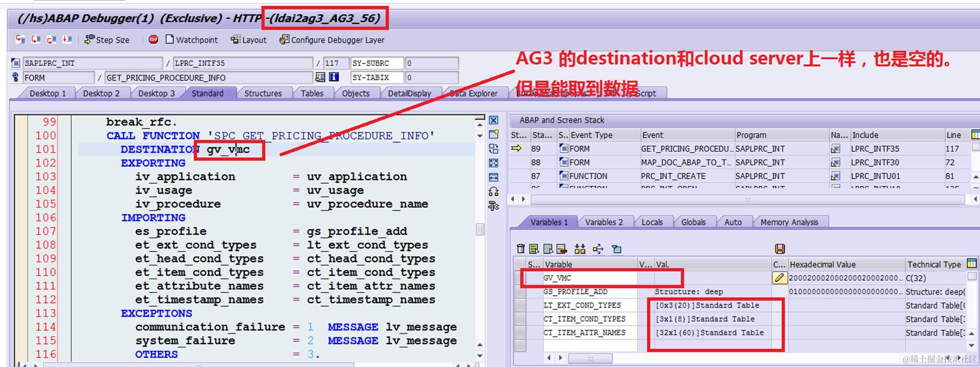Click the Step Into (single step) icon
The image size is (980, 367).
pos(20,39)
